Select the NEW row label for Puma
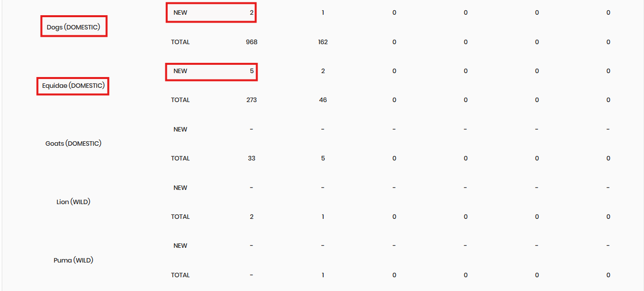The image size is (644, 291). tap(180, 246)
